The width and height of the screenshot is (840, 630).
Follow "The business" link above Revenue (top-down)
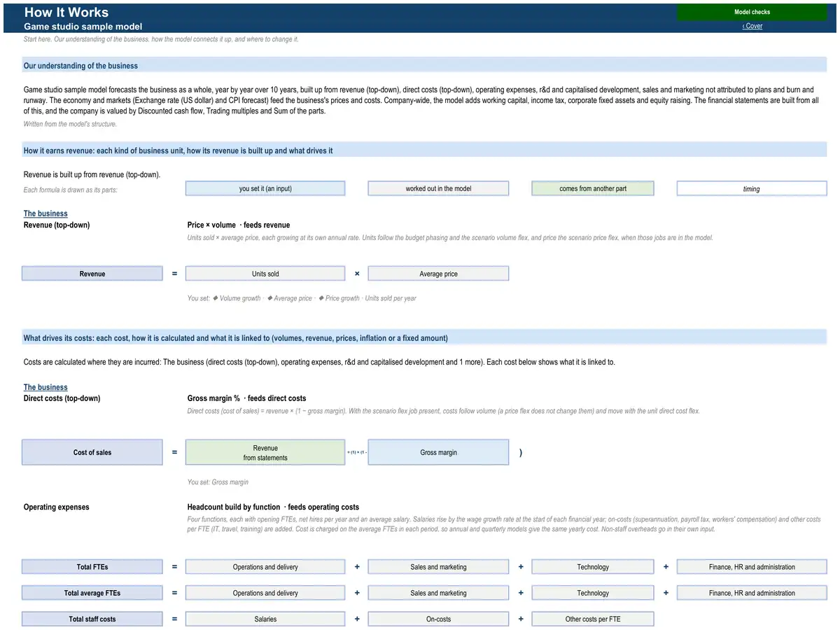point(45,213)
